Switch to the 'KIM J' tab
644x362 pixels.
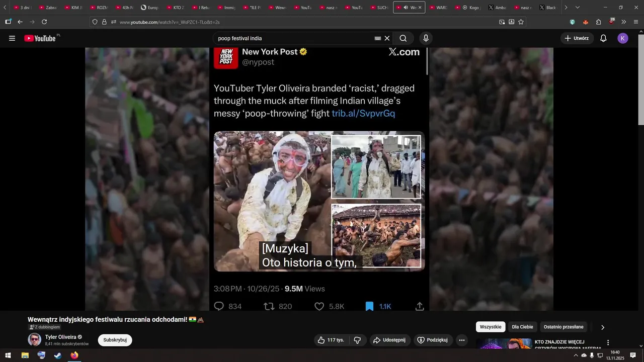(74, 8)
